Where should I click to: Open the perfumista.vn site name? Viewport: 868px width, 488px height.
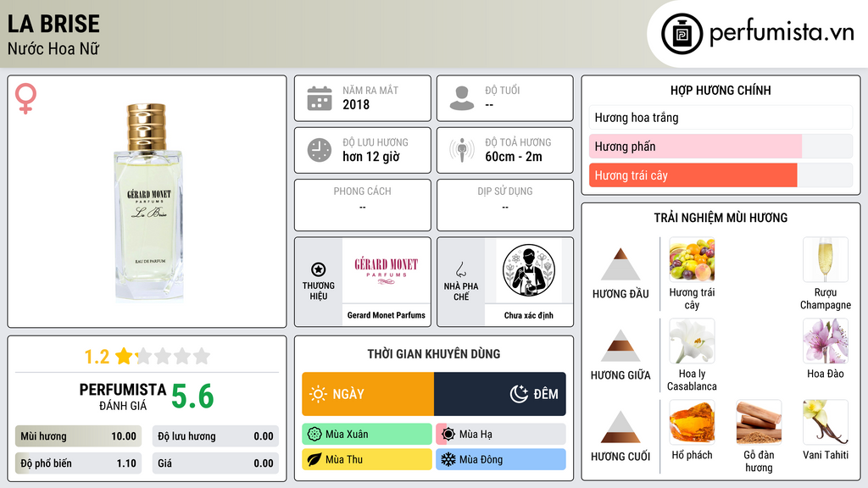[782, 33]
